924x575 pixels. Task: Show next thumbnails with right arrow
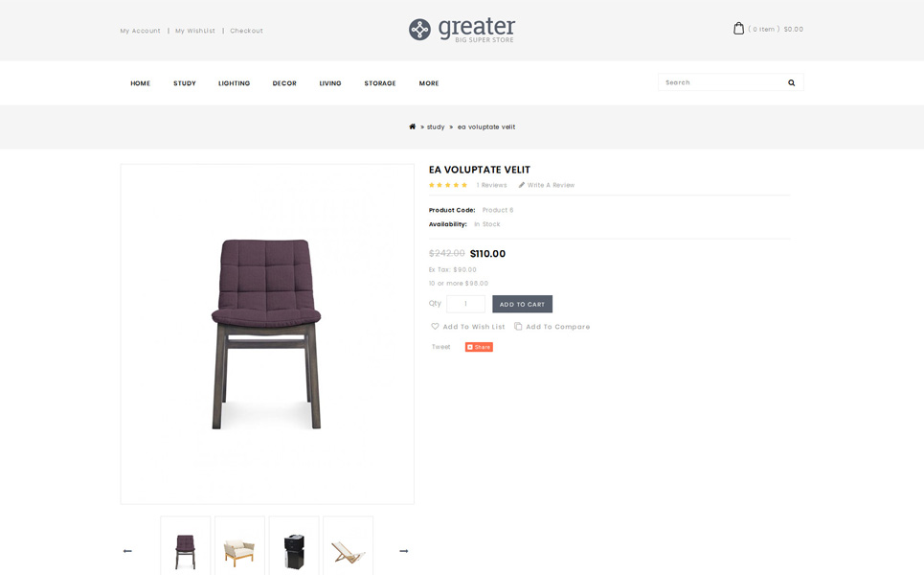pos(404,551)
